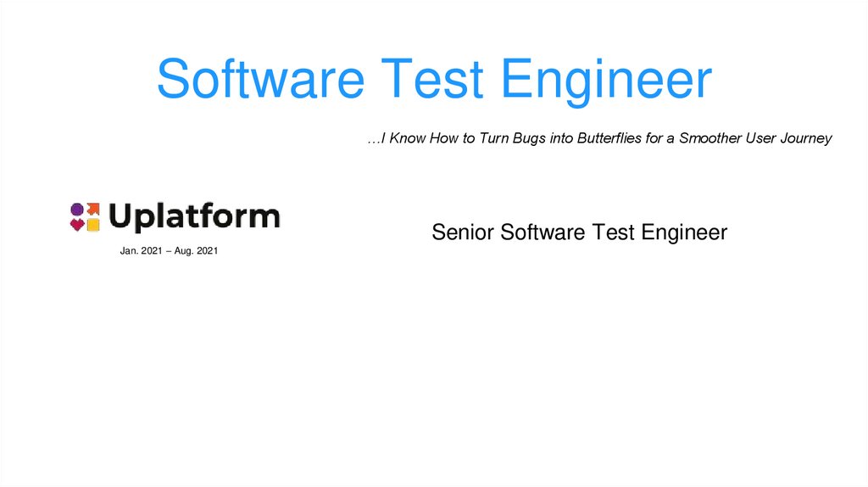This screenshot has height=487, width=868.
Task: Click the 'Jan. 2021' start date
Action: (141, 251)
